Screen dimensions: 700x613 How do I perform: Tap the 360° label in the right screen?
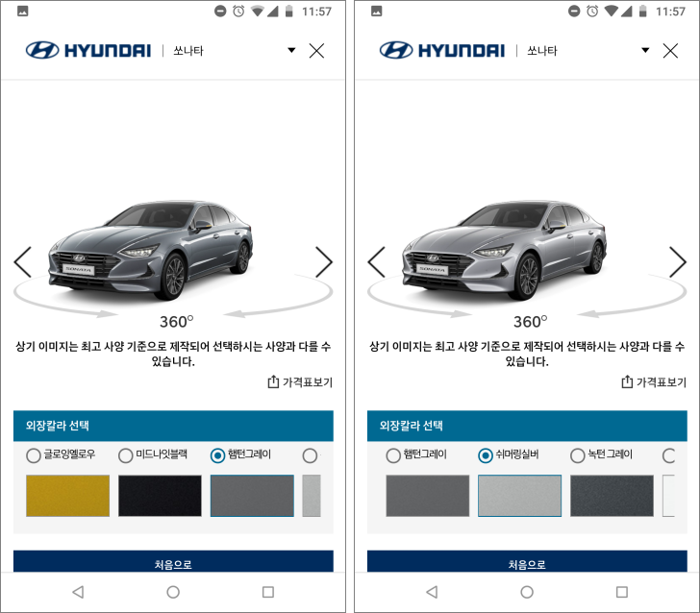pos(531,322)
